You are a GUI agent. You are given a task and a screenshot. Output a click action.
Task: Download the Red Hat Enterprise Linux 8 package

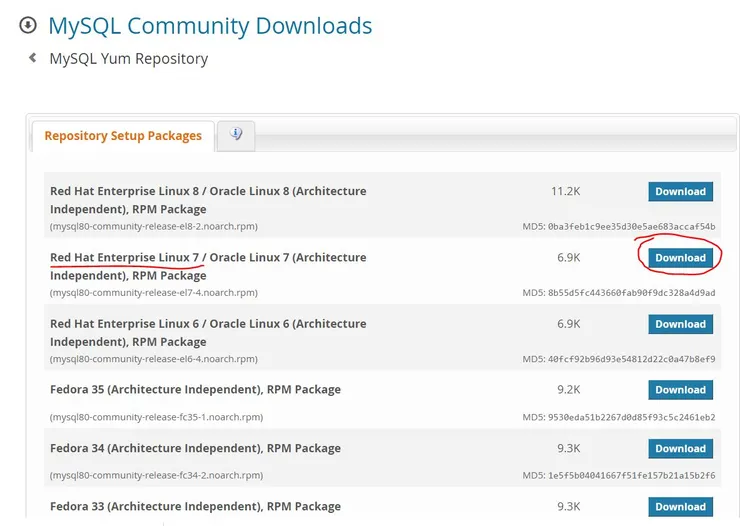pyautogui.click(x=680, y=192)
